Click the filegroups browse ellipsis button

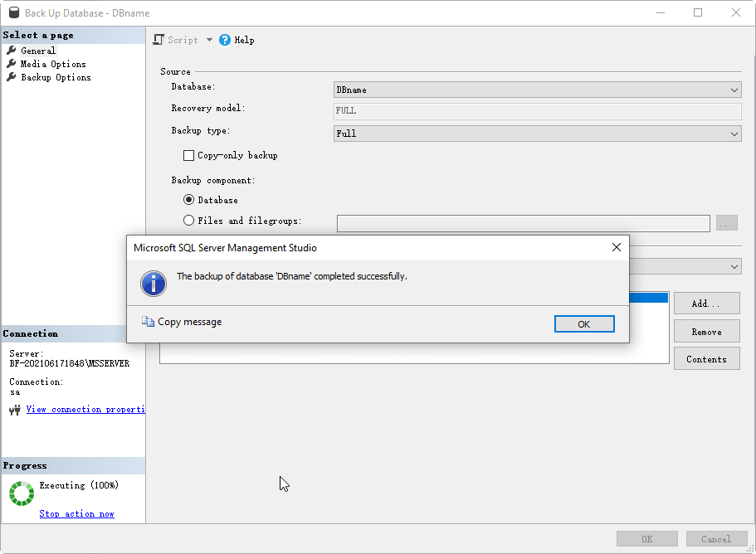[727, 224]
